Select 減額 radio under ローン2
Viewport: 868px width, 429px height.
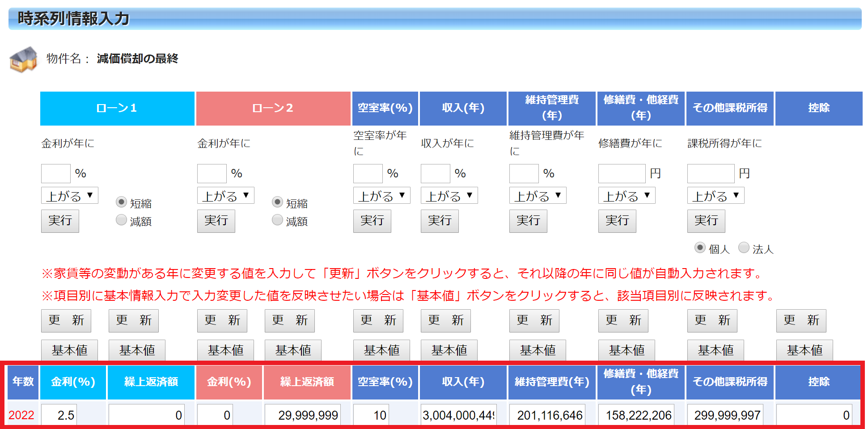(x=277, y=220)
